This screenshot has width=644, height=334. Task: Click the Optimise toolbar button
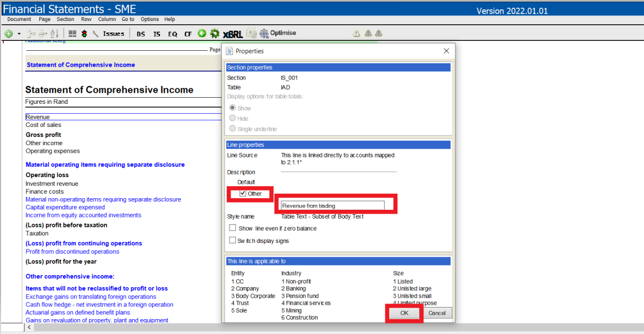click(x=278, y=33)
